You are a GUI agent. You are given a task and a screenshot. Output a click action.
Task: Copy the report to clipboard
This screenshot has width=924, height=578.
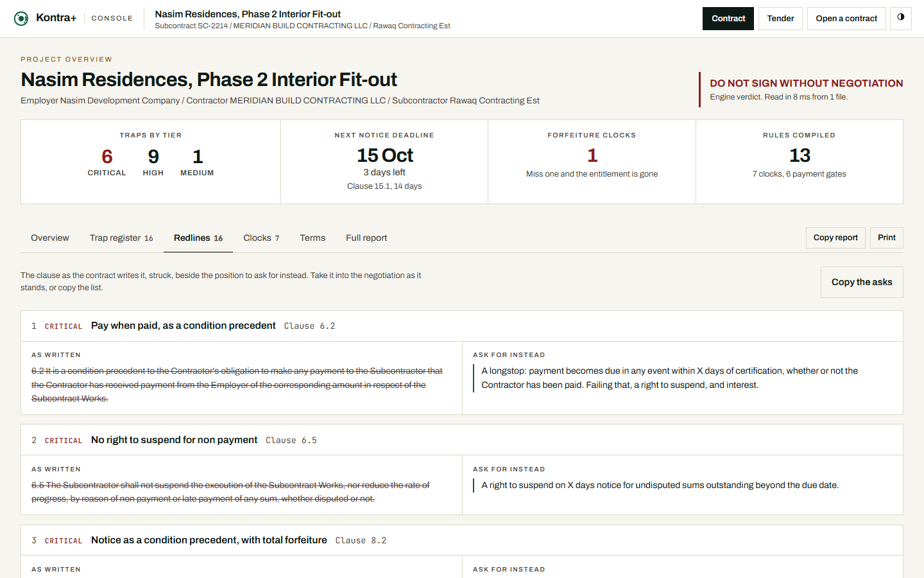click(835, 238)
